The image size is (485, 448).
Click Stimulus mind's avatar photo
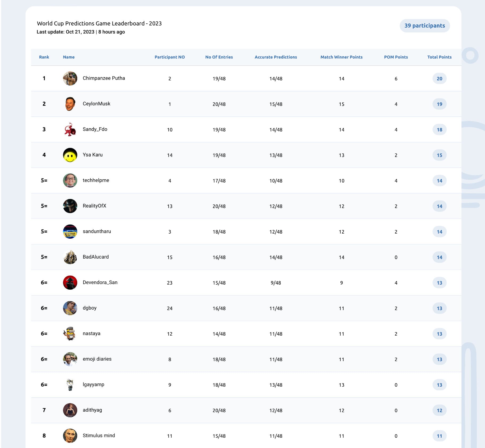[70, 436]
